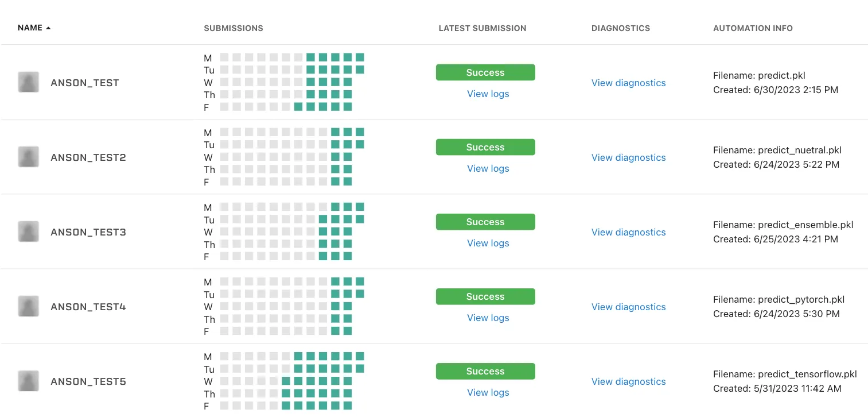
Task: Select the ANSON_TEST2 model name
Action: (x=88, y=157)
